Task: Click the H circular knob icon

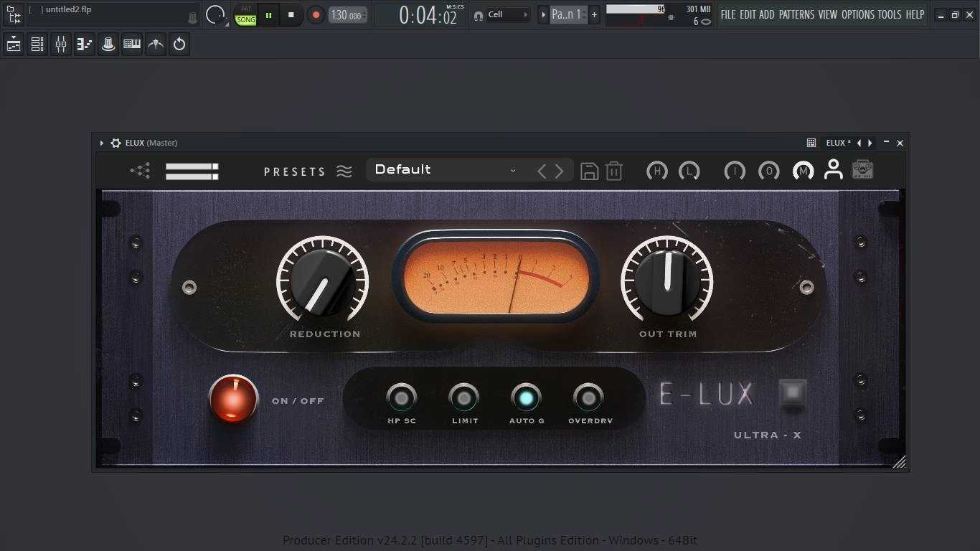Action: coord(656,171)
